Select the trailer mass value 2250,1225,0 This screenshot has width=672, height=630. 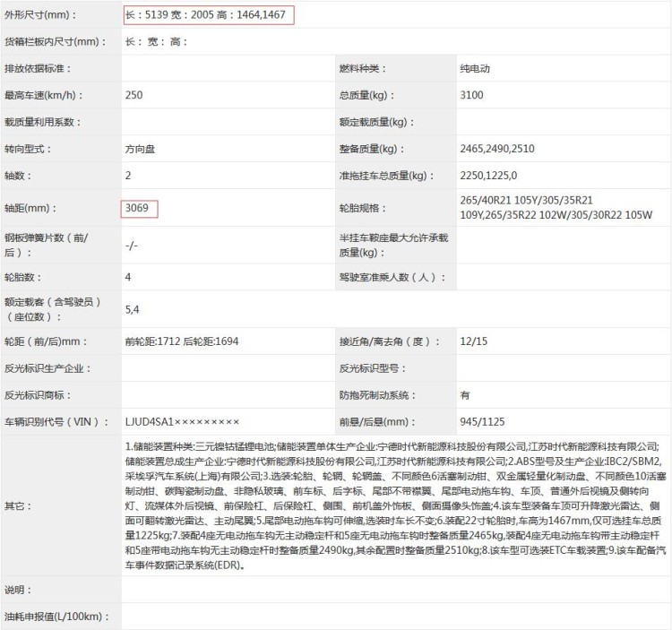[x=488, y=176]
